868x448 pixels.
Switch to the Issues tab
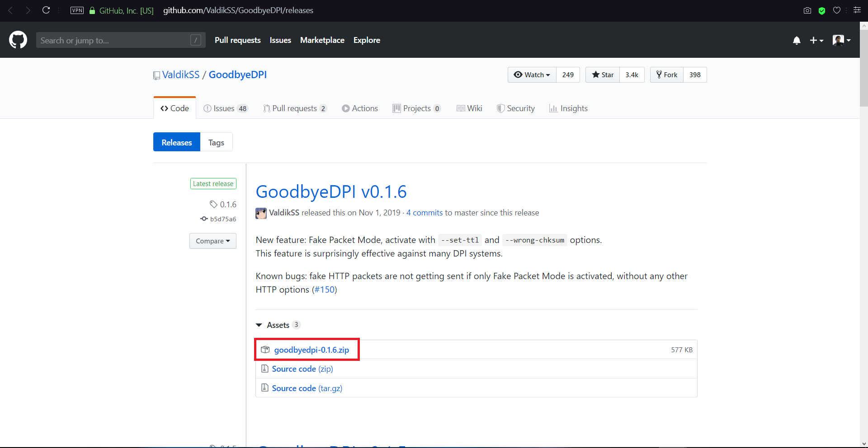(x=226, y=108)
